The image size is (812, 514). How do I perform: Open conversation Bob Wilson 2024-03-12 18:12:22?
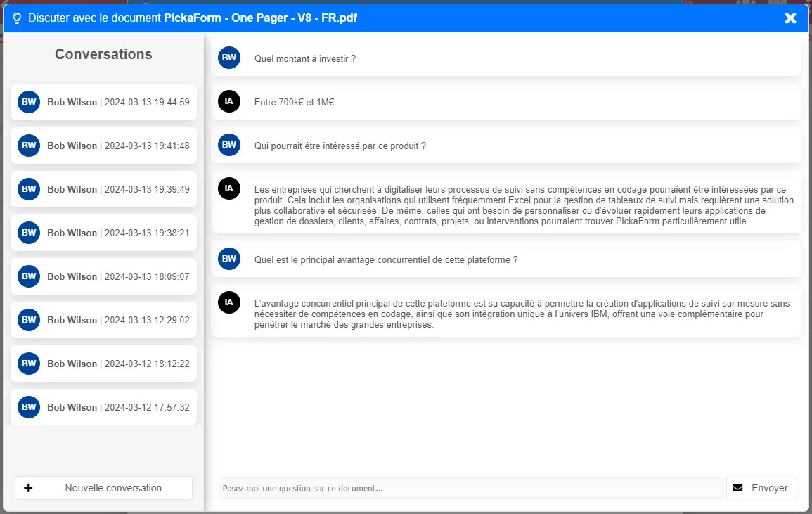tap(103, 363)
